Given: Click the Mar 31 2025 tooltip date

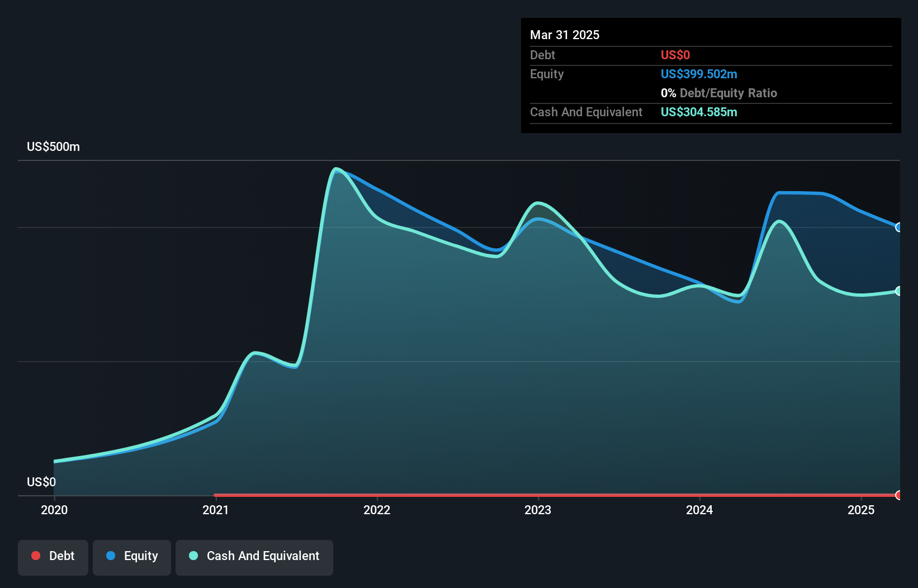Looking at the screenshot, I should pos(565,35).
